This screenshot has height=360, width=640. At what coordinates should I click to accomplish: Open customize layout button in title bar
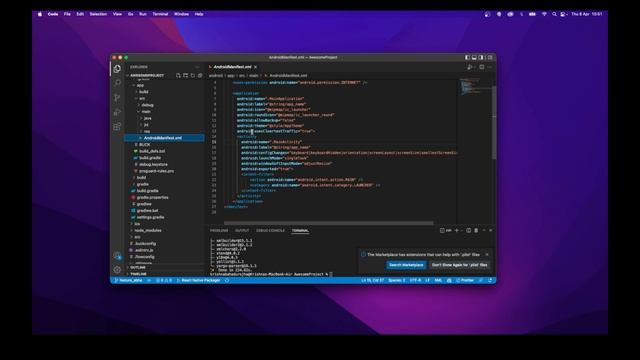click(490, 58)
